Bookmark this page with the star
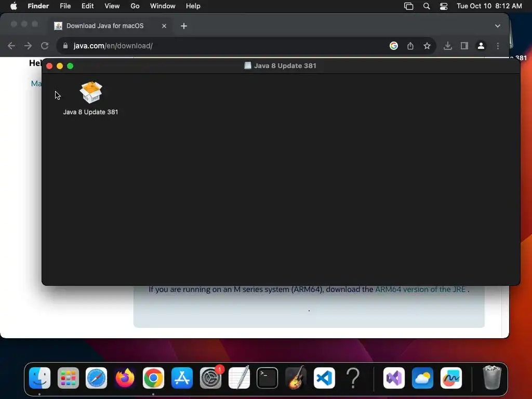Image resolution: width=532 pixels, height=399 pixels. [x=427, y=46]
